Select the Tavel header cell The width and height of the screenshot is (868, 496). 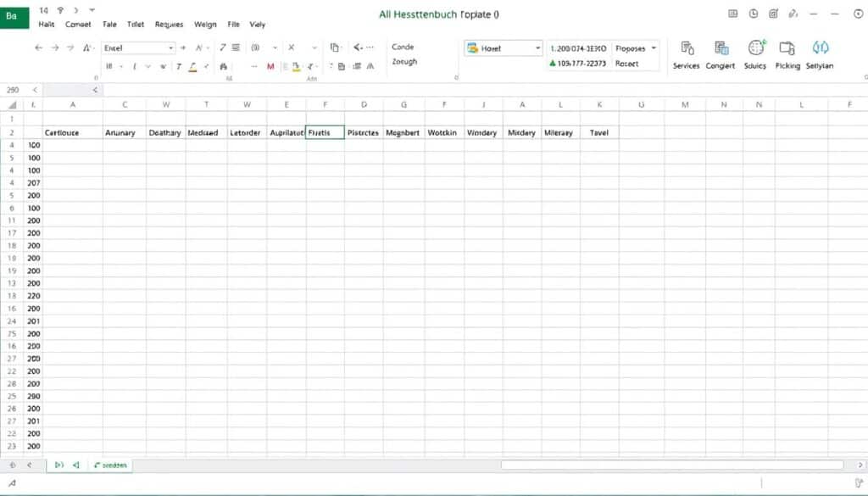click(599, 133)
